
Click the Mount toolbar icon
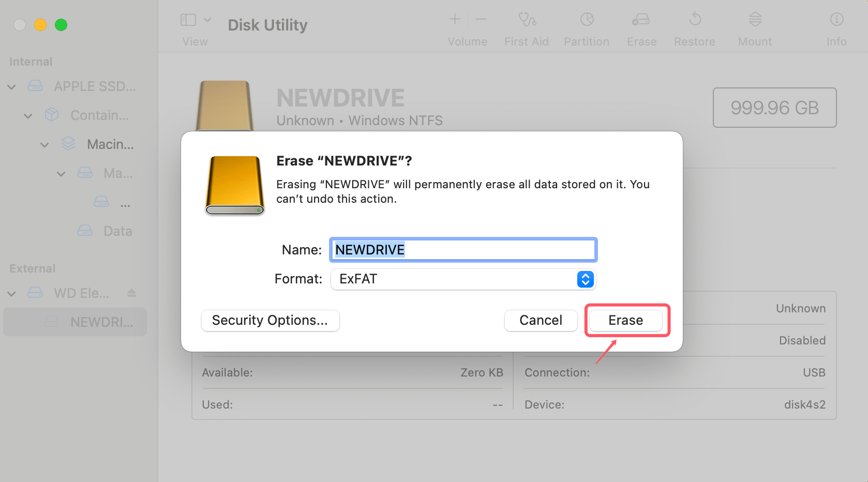click(755, 26)
